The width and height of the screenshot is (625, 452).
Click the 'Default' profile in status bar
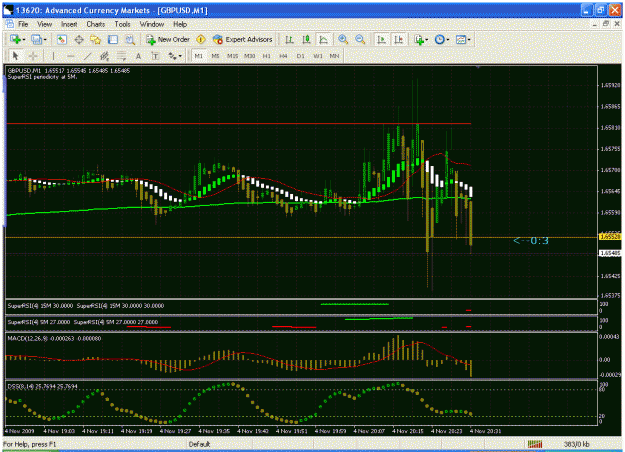point(199,444)
